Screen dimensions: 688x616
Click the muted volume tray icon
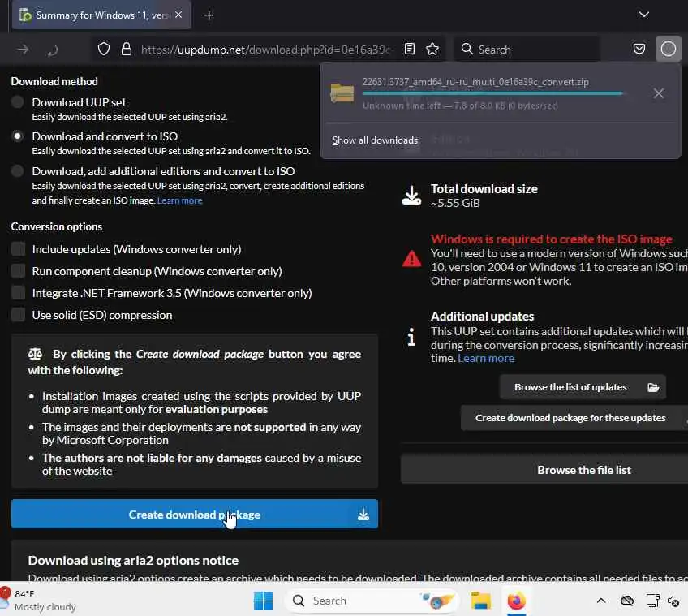pos(673,601)
